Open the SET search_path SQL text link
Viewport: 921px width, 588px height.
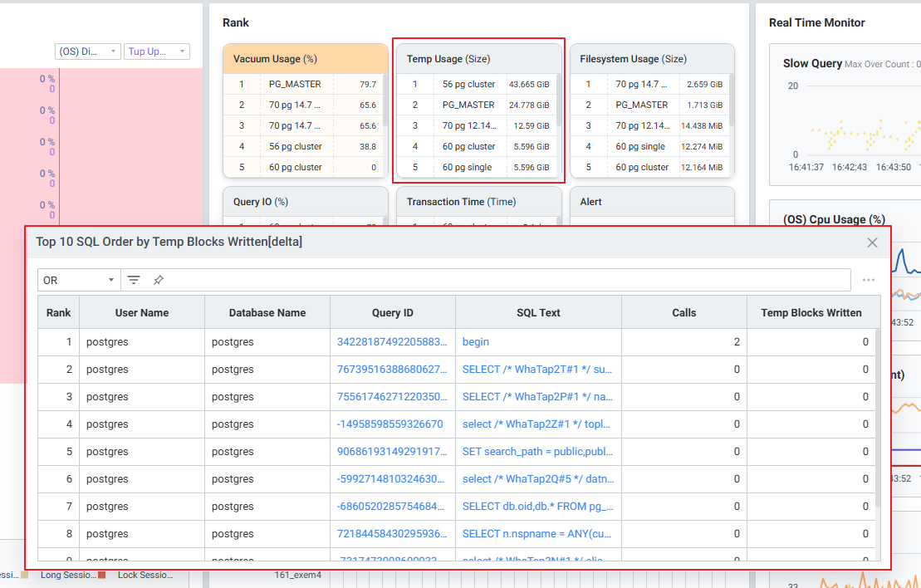click(x=537, y=452)
